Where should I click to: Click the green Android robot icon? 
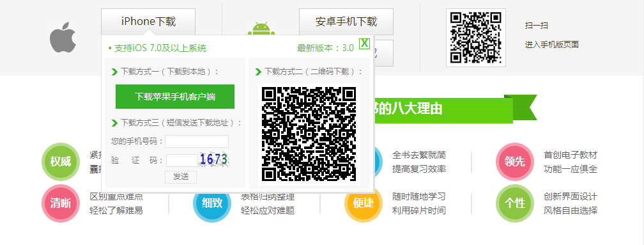[261, 29]
